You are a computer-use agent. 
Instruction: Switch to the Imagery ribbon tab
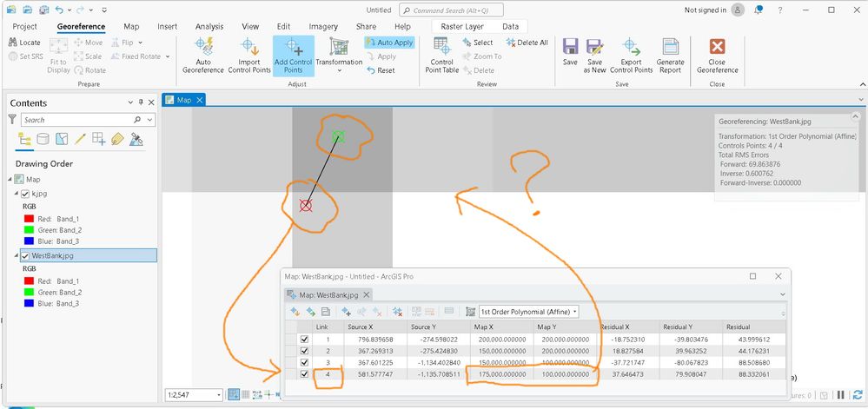[x=323, y=26]
